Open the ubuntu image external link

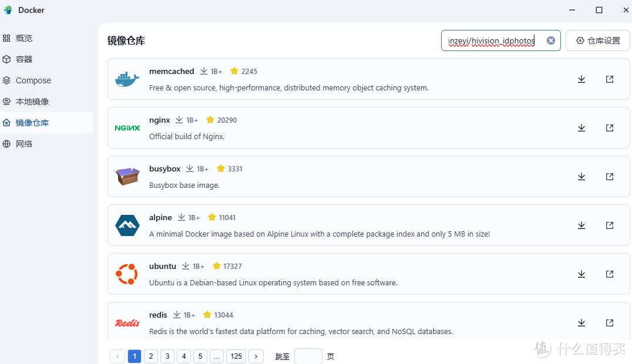coord(609,274)
